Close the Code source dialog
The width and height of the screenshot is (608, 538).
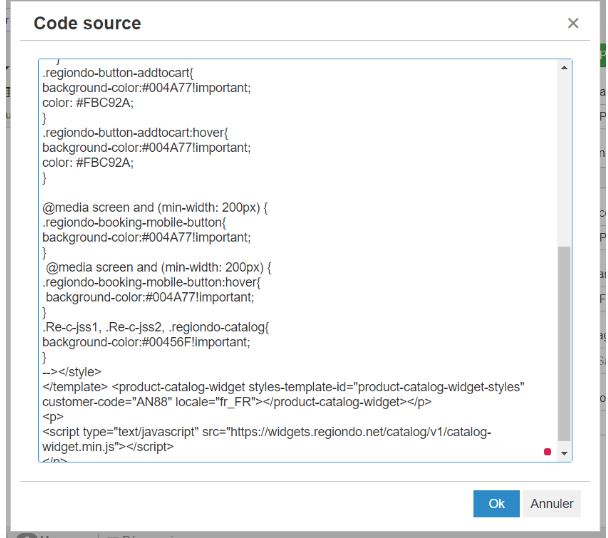point(573,23)
